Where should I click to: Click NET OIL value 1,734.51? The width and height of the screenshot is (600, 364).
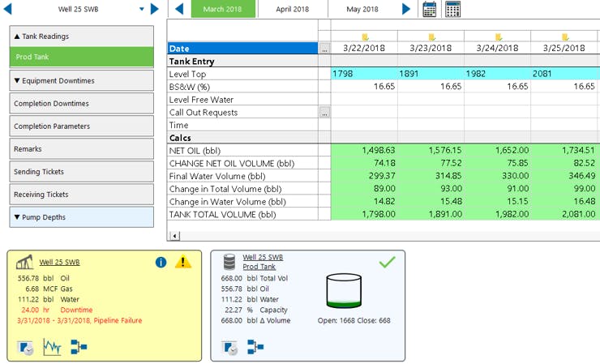click(564, 151)
